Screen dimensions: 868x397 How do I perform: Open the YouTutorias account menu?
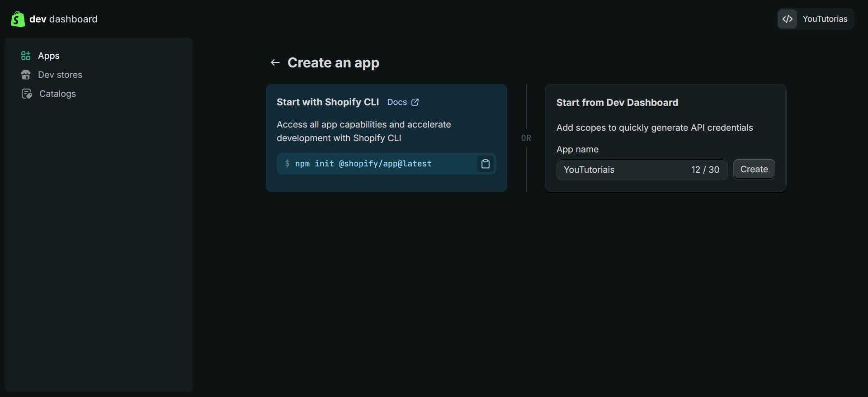816,19
